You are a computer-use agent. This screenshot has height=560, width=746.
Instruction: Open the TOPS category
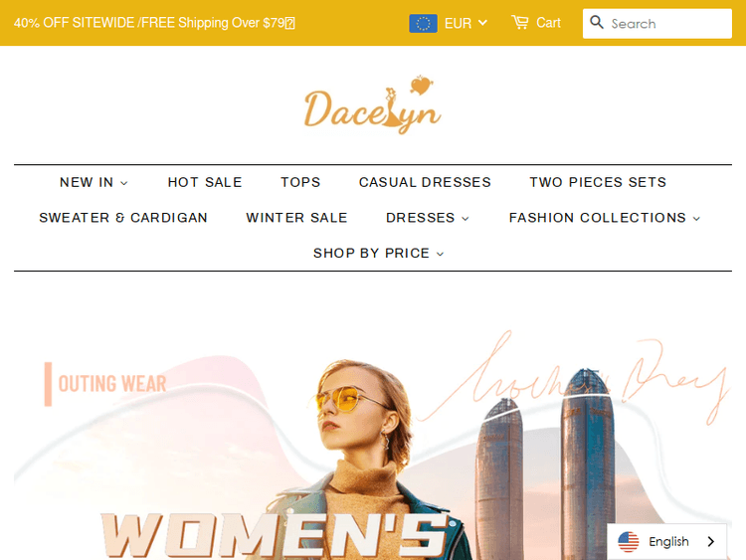click(300, 182)
